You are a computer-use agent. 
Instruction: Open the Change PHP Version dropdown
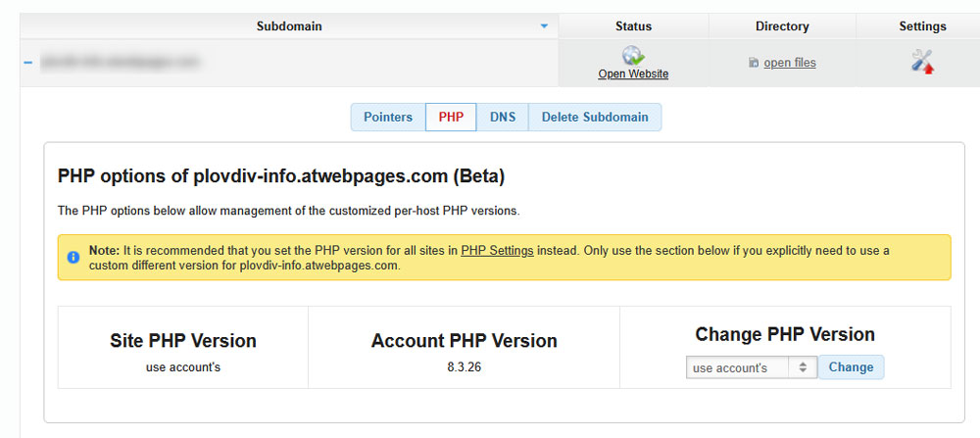click(x=751, y=367)
